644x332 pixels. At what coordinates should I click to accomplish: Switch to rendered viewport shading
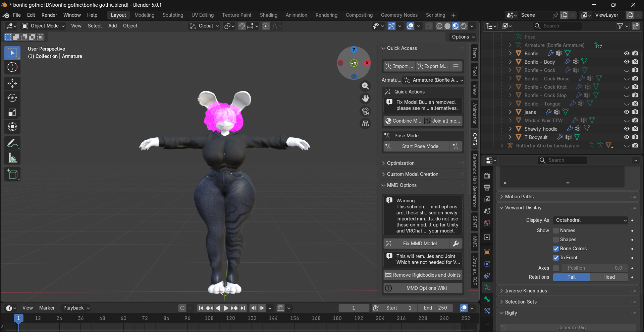pos(464,26)
